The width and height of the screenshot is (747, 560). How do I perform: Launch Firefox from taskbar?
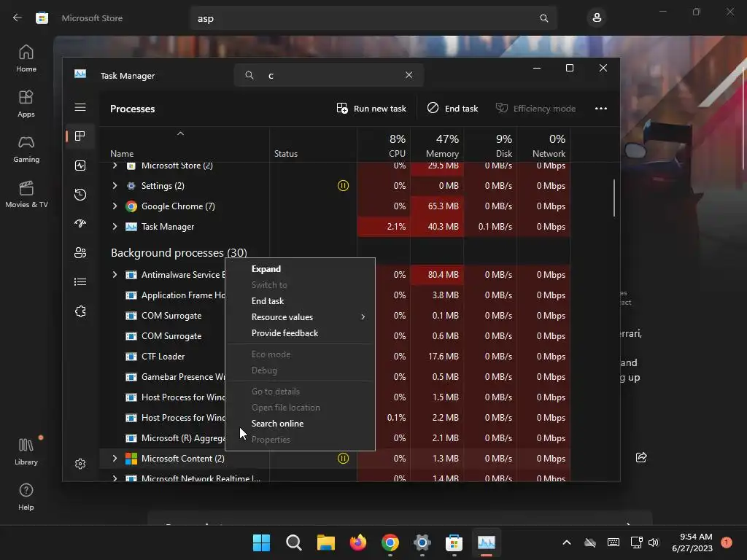pyautogui.click(x=358, y=542)
